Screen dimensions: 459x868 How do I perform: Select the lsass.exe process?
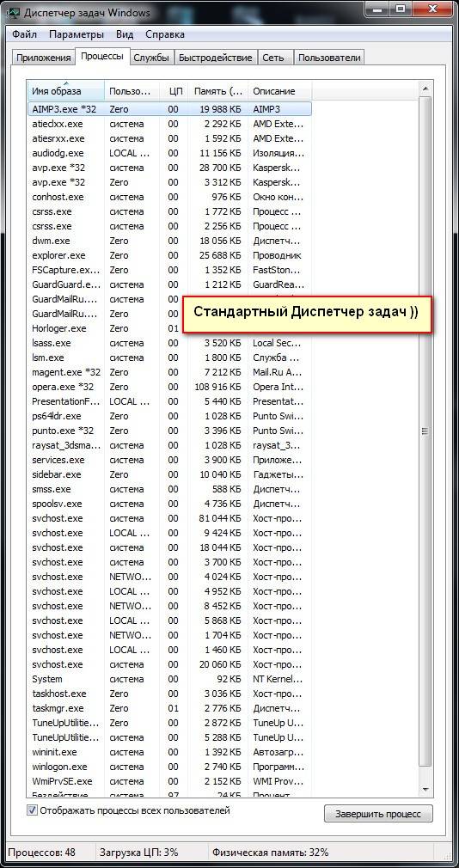click(x=169, y=343)
